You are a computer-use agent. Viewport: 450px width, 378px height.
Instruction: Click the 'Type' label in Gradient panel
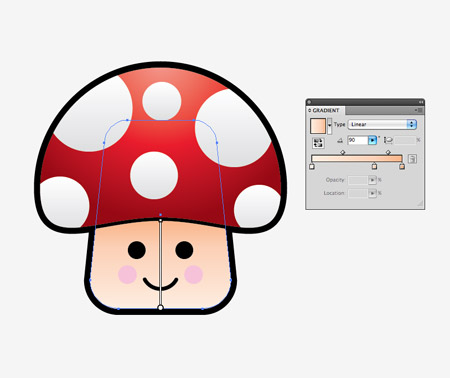pyautogui.click(x=339, y=124)
